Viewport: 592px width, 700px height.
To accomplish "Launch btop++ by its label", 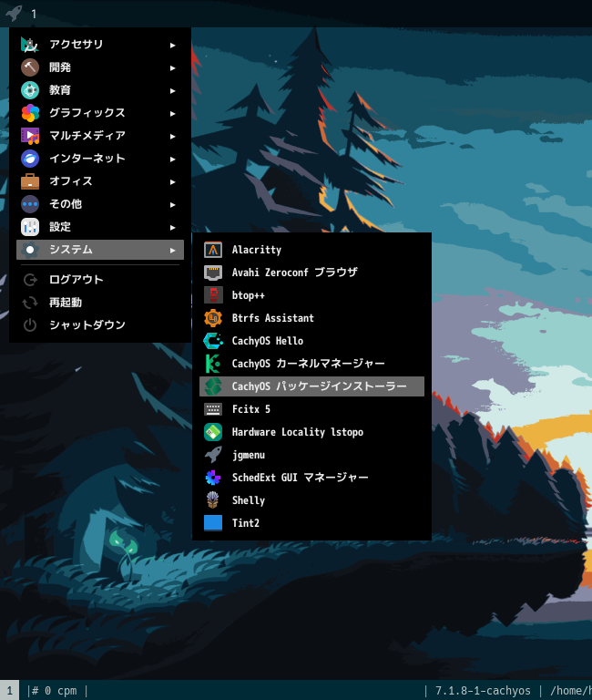I will click(248, 295).
